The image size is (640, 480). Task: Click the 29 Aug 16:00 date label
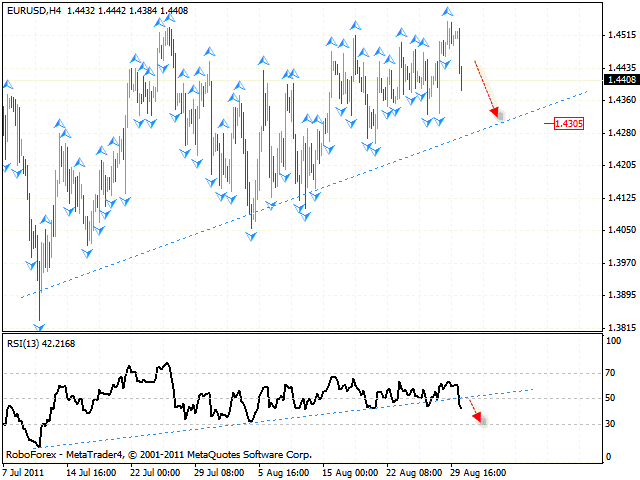(x=477, y=469)
